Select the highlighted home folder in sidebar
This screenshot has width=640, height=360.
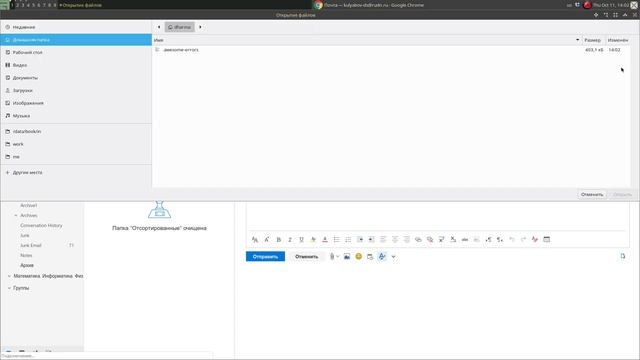click(76, 40)
